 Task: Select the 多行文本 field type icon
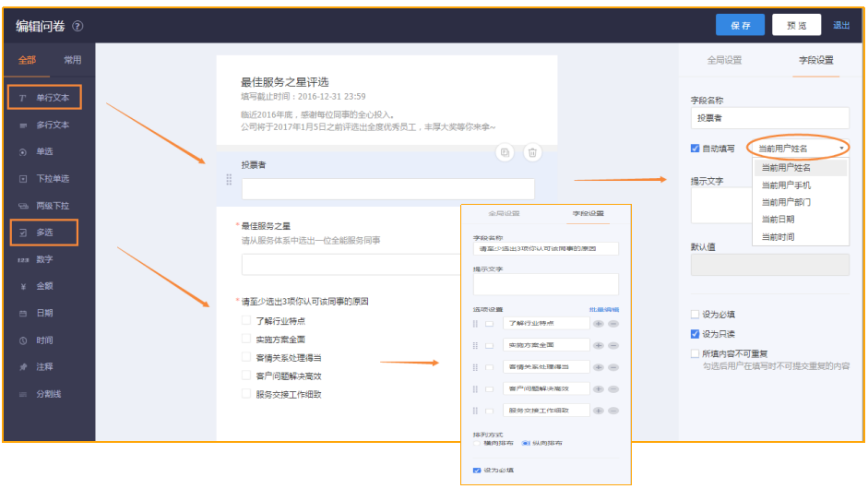point(23,125)
